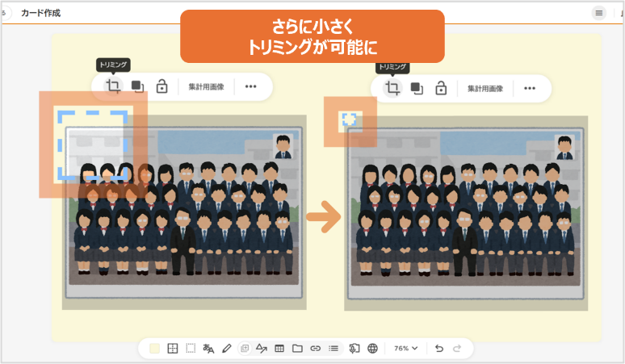Open the three-dot more menu in left toolbar
The height and width of the screenshot is (364, 625).
(x=250, y=86)
